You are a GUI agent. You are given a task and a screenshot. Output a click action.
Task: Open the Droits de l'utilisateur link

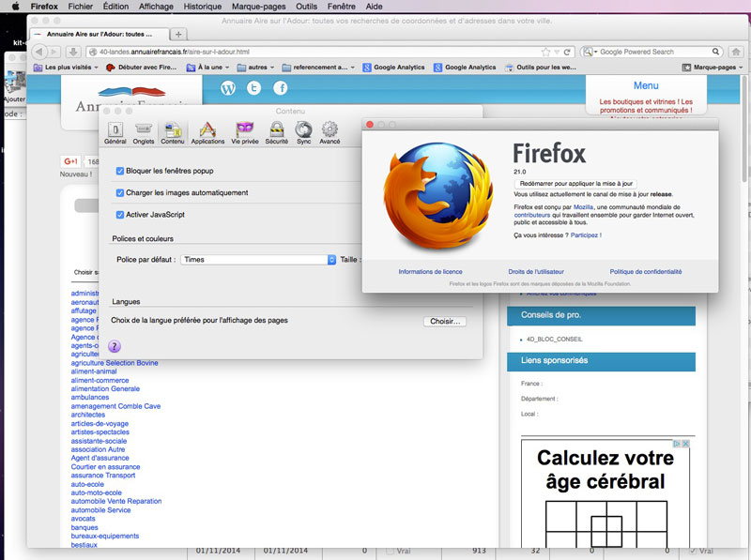coord(536,272)
